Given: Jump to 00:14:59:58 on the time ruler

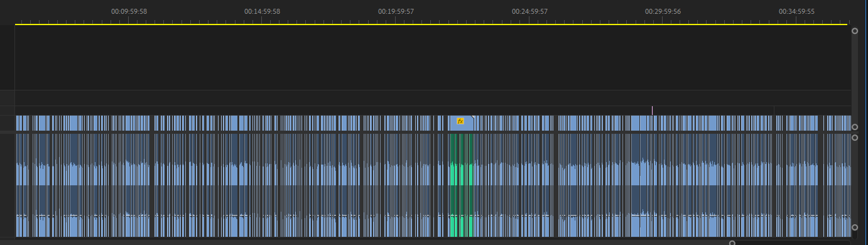Looking at the screenshot, I should (x=262, y=11).
